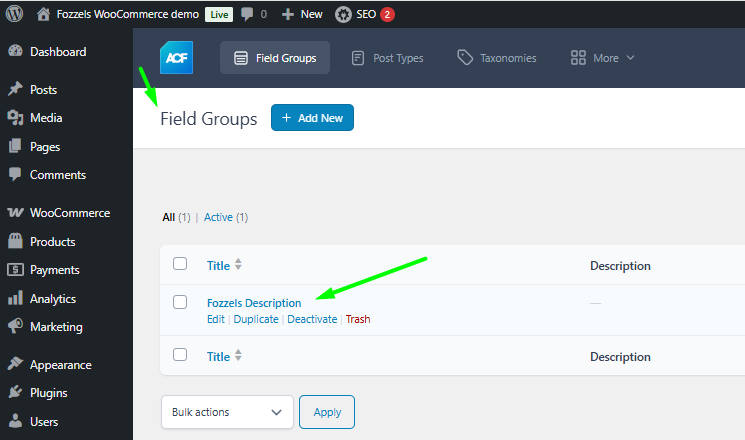Open the SEO gear icon

coord(343,14)
